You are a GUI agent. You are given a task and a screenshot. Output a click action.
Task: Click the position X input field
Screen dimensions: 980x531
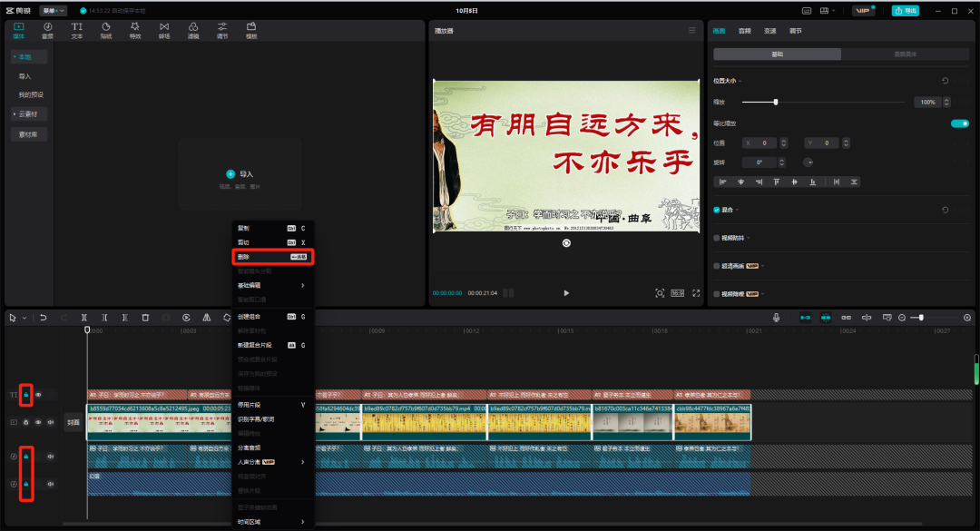click(759, 143)
